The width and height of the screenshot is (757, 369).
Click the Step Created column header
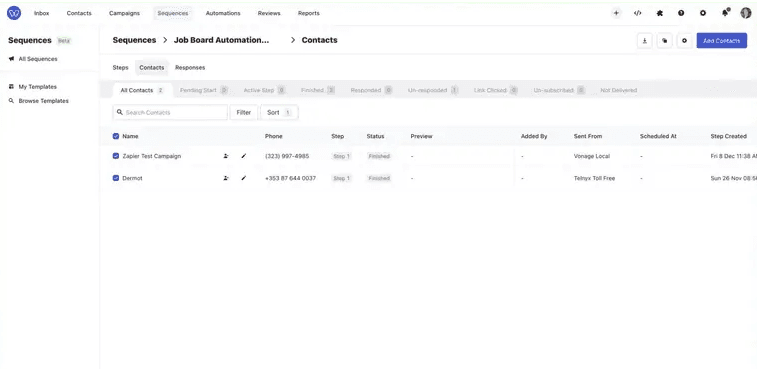coord(729,136)
